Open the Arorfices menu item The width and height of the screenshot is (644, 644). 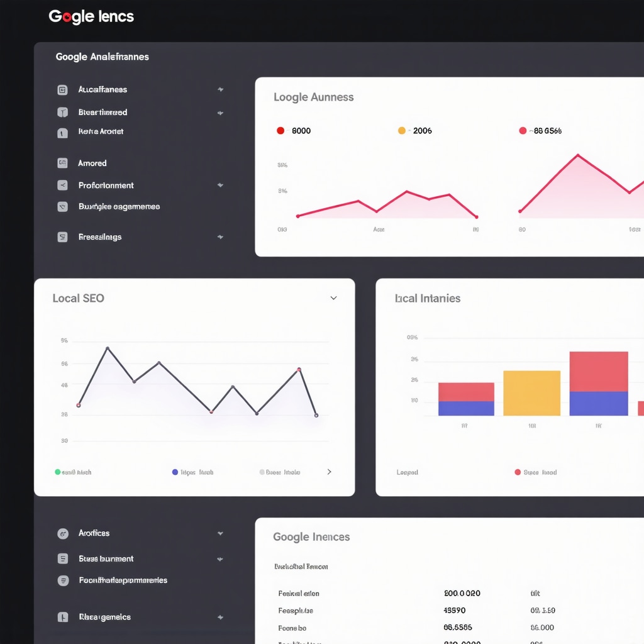pyautogui.click(x=94, y=533)
